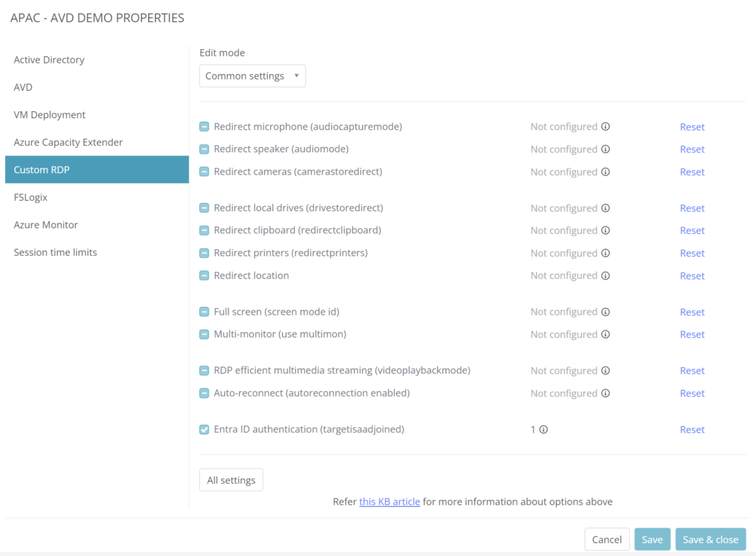
Task: Open the KB article link
Action: pyautogui.click(x=389, y=502)
